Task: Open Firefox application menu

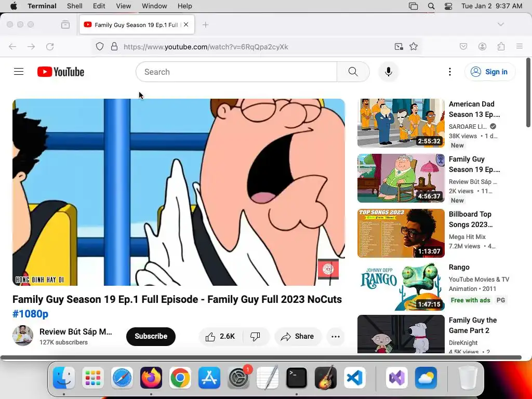Action: point(520,46)
